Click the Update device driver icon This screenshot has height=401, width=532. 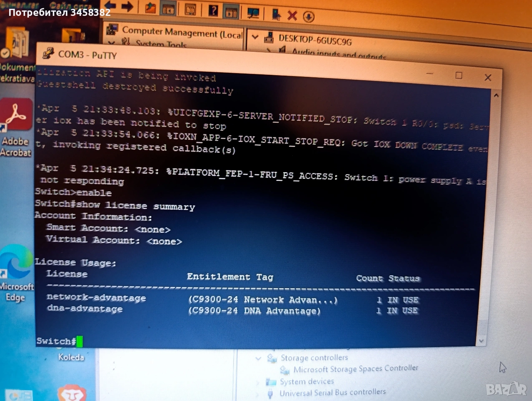(x=276, y=15)
